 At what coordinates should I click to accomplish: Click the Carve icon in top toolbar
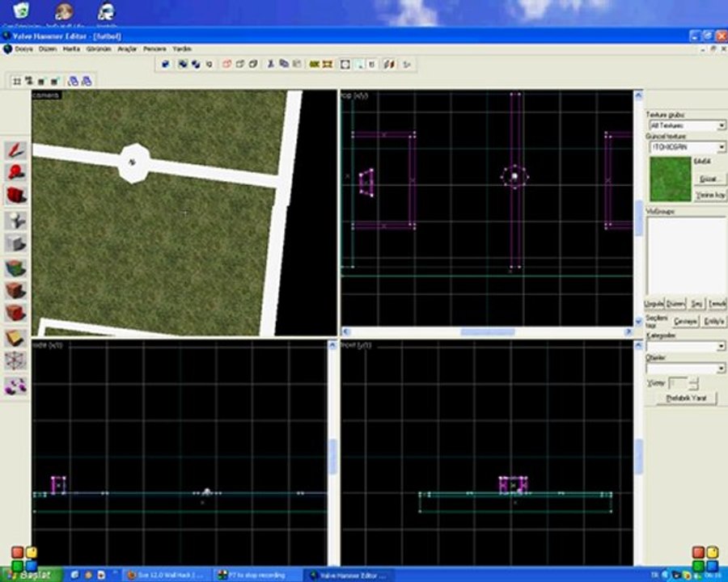point(166,65)
